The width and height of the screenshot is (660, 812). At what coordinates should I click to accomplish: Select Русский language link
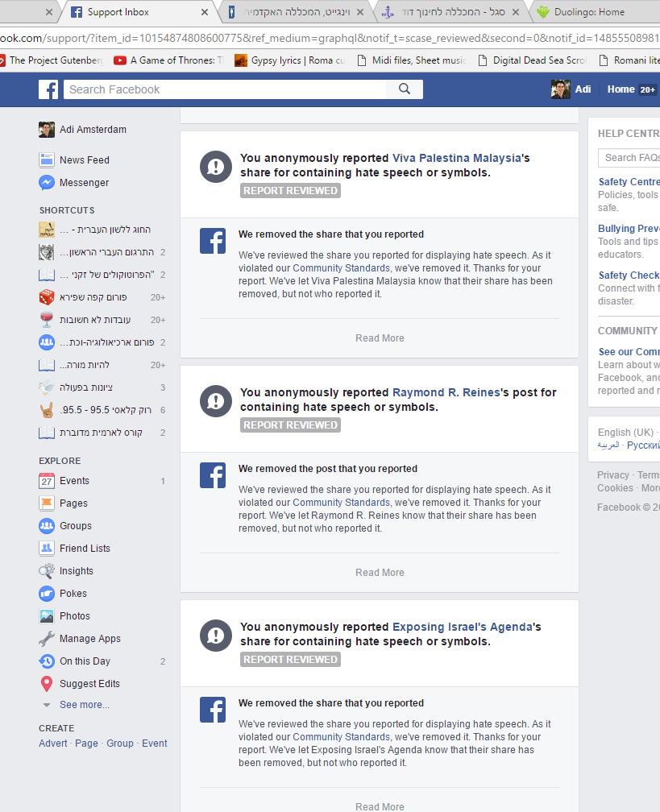pos(643,445)
